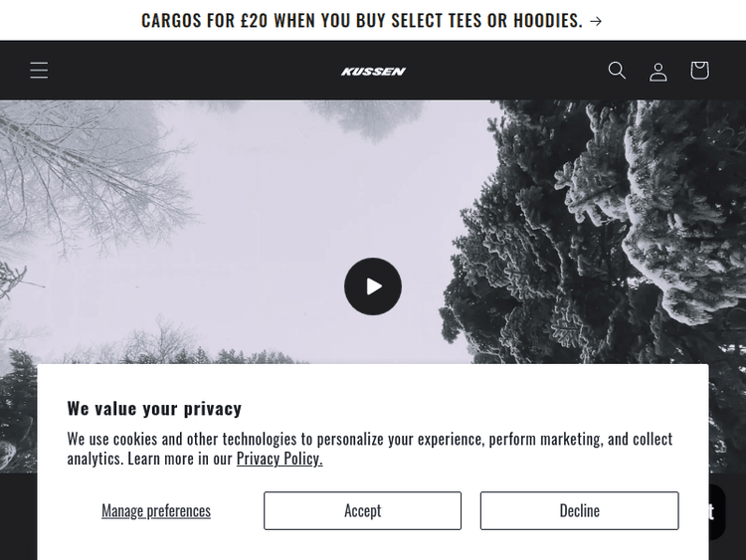Go to the account login icon
746x560 pixels.
(x=658, y=72)
